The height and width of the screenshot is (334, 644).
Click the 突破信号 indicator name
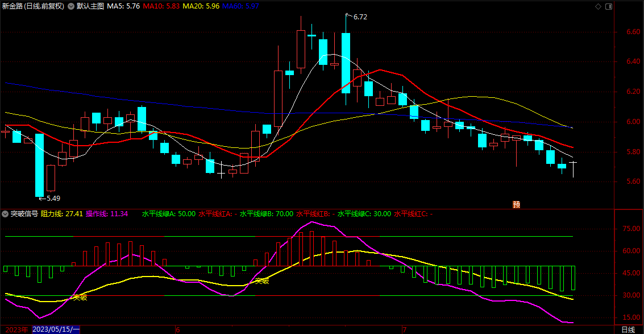click(x=24, y=214)
